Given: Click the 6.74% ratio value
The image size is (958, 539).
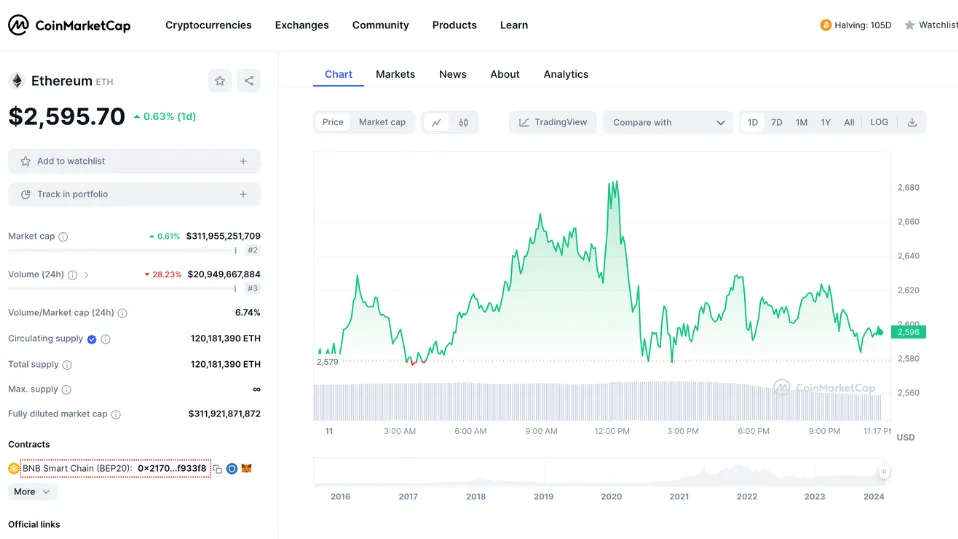Looking at the screenshot, I should (247, 313).
